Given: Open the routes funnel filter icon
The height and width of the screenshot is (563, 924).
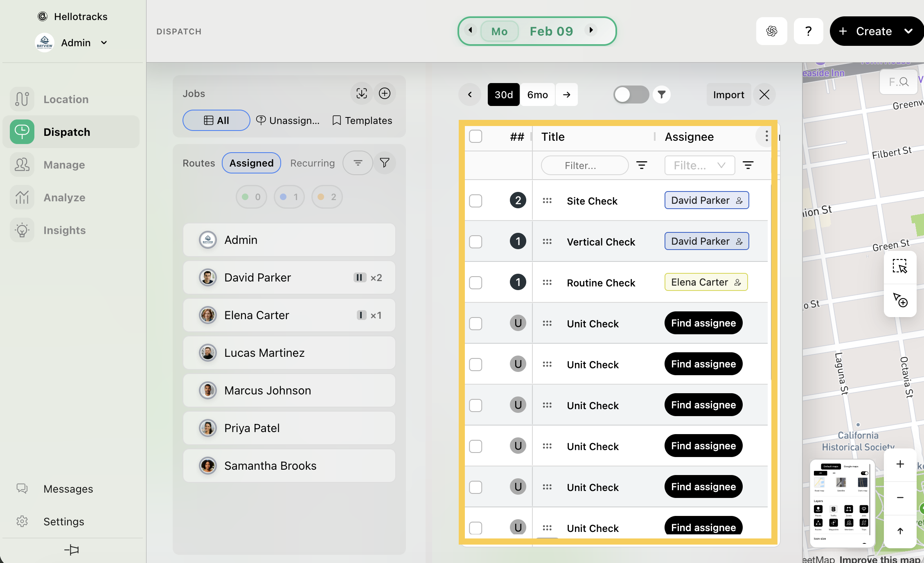Looking at the screenshot, I should pos(384,163).
